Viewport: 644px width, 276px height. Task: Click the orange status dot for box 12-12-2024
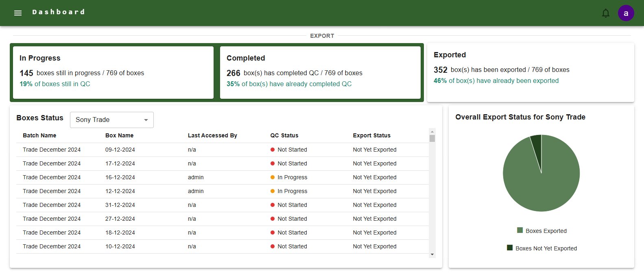[273, 191]
